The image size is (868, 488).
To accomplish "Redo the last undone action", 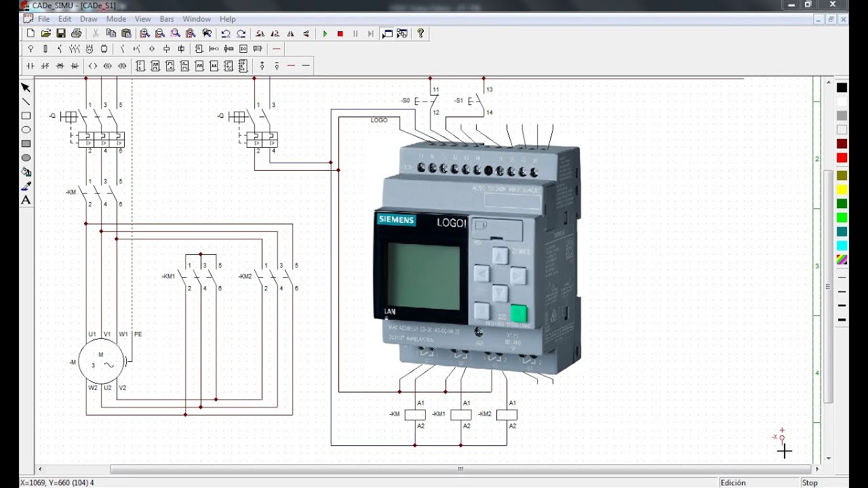I will tap(241, 33).
